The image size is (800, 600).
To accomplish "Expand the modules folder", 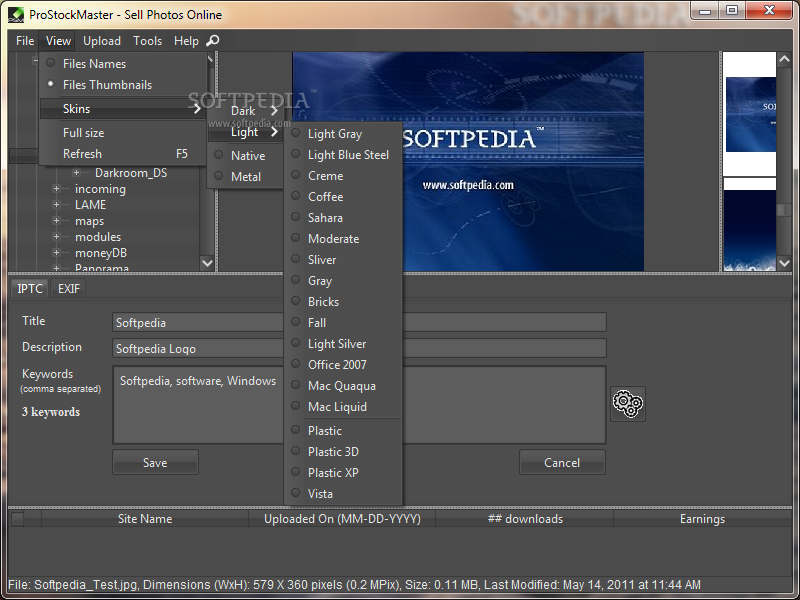I will [57, 237].
